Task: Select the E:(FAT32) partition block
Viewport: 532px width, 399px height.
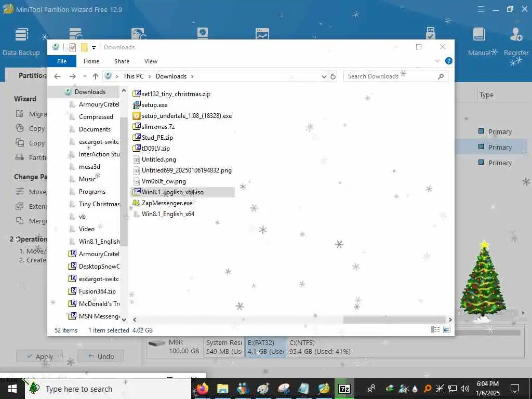Action: tap(265, 347)
